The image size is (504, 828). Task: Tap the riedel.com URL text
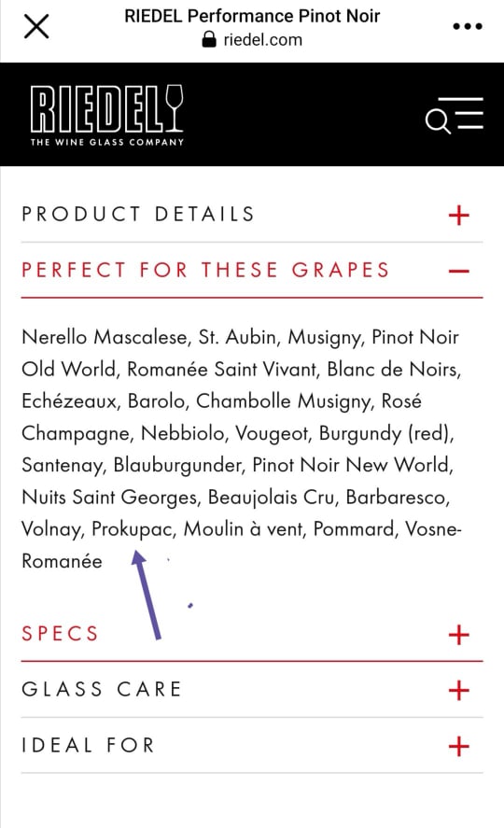263,39
